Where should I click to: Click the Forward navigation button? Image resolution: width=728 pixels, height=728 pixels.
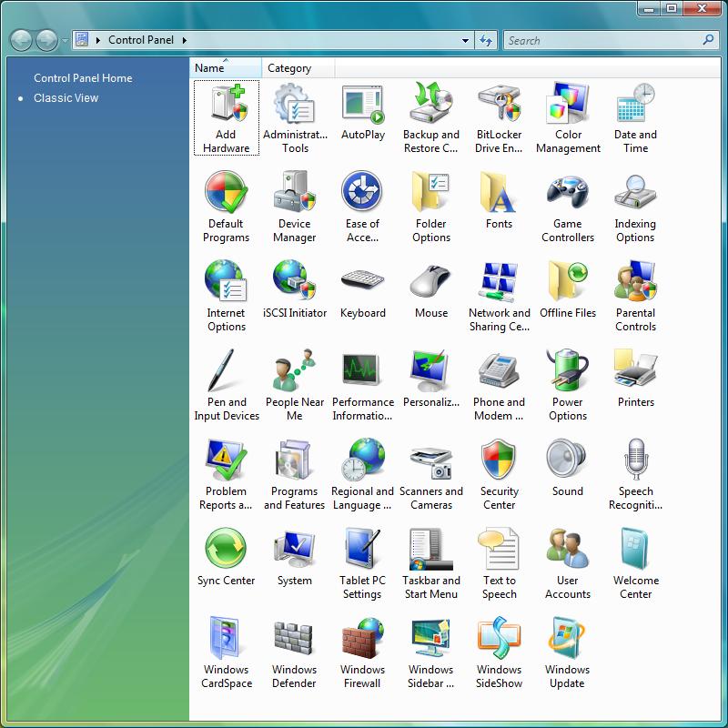(47, 40)
